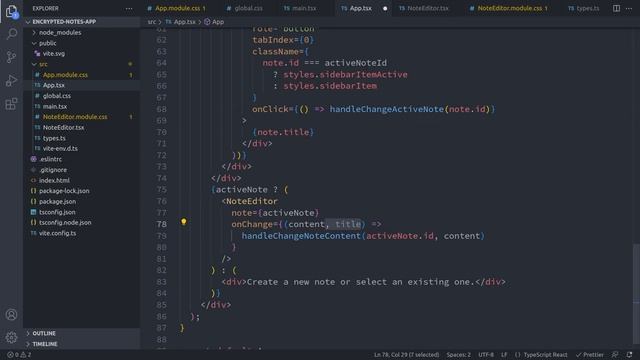Image resolution: width=640 pixels, height=360 pixels.
Task: Switch to the NoteEditor.module.css tab
Action: 510,8
